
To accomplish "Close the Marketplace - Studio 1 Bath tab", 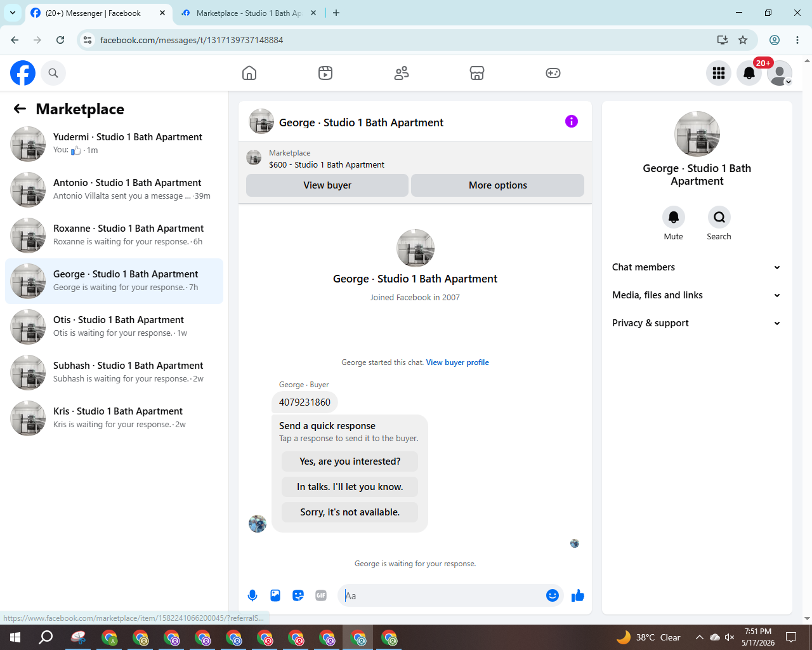I will 313,13.
